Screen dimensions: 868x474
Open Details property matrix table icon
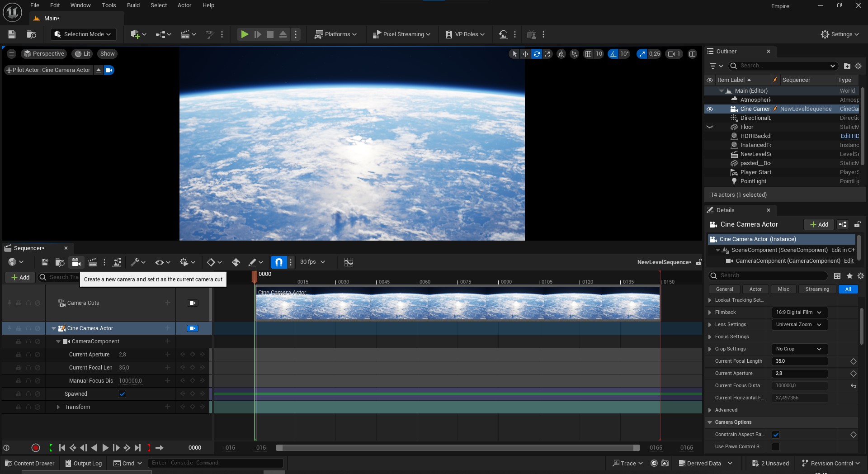[837, 276]
